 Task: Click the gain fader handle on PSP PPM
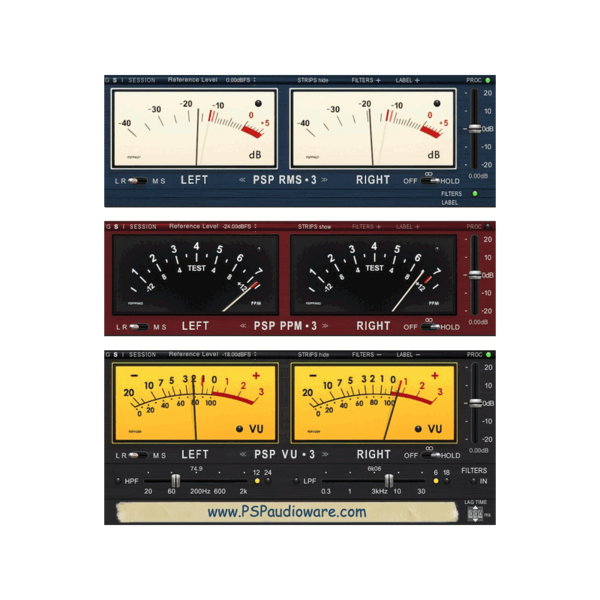coord(475,275)
